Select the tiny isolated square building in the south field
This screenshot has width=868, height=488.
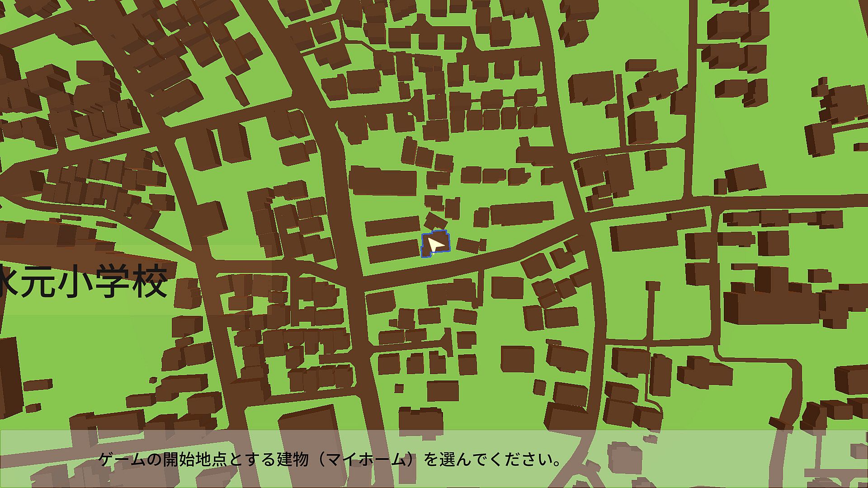[x=398, y=388]
